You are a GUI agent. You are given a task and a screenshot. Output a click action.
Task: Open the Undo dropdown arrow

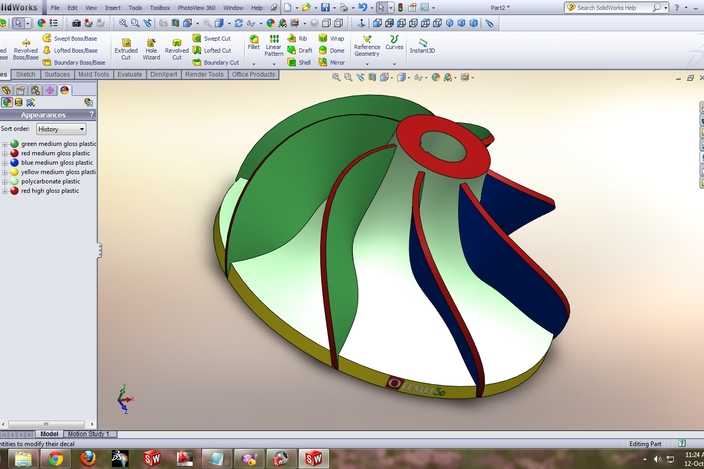tap(371, 8)
